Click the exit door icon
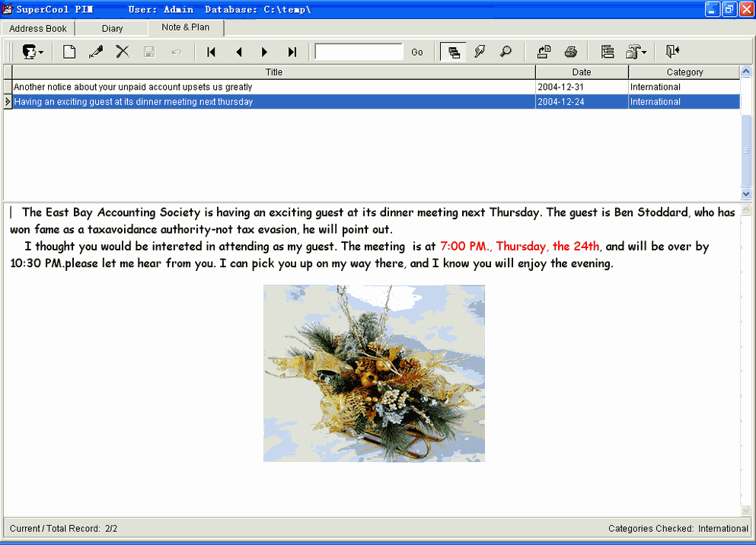Viewport: 756px width, 545px height. 672,52
